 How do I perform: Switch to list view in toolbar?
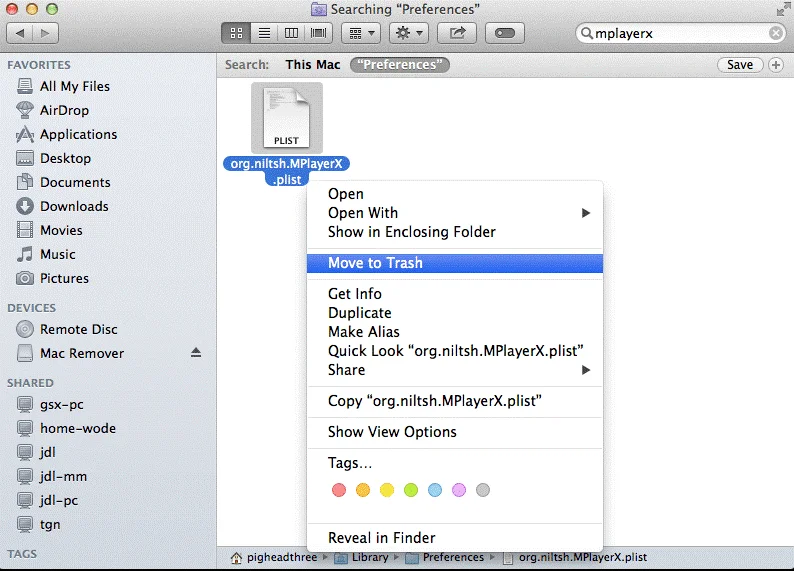click(264, 33)
